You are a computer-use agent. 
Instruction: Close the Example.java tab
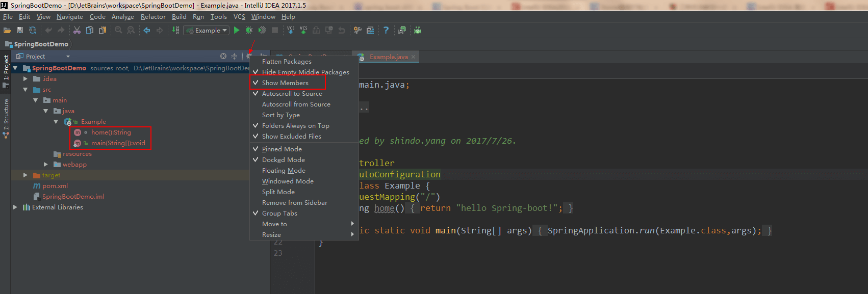(x=414, y=57)
